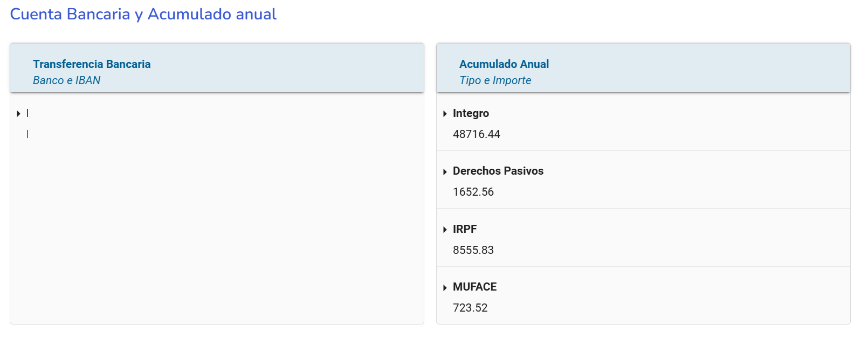This screenshot has height=338, width=868.
Task: Expand the Integro disclosure triangle
Action: click(x=445, y=114)
